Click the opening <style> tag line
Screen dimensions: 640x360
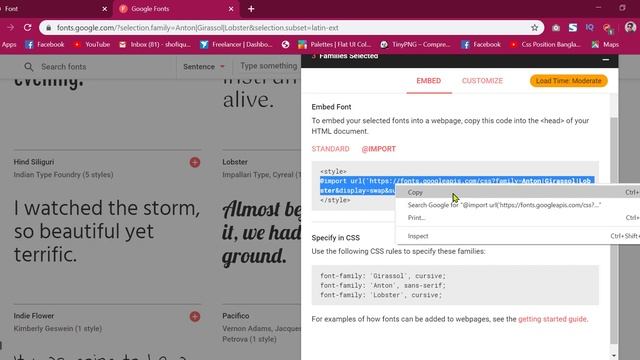pos(333,171)
